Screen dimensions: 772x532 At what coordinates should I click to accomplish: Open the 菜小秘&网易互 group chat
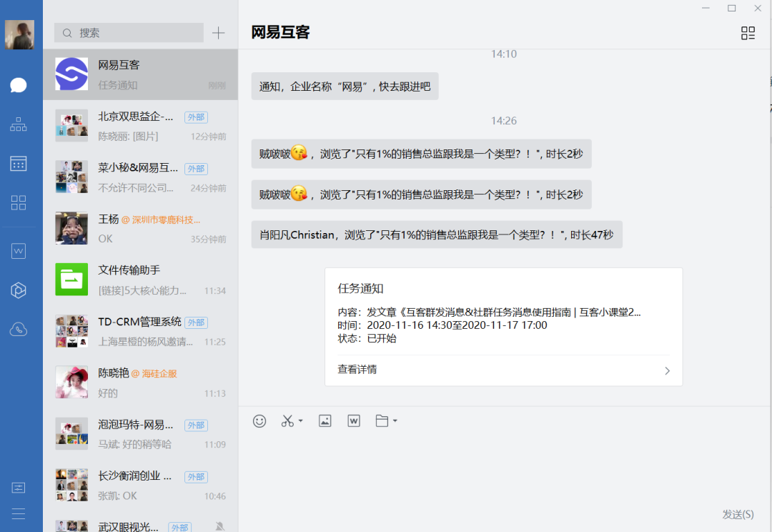(x=140, y=177)
